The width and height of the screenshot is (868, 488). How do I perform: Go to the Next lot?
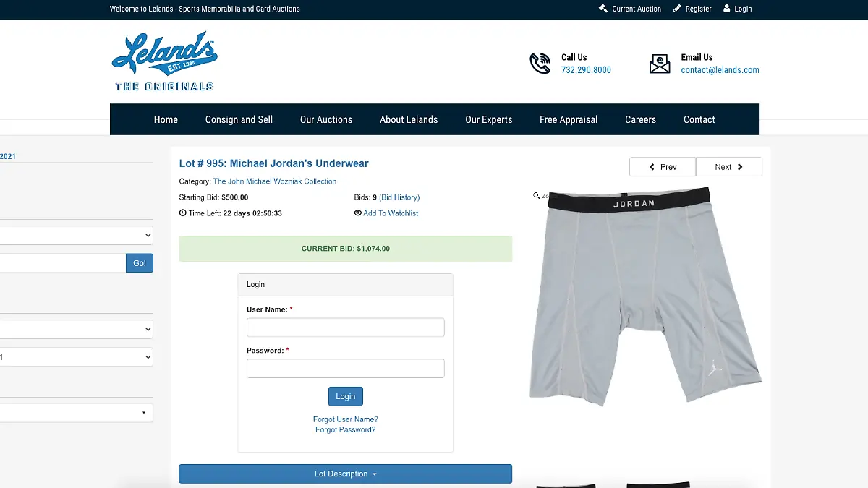point(729,167)
